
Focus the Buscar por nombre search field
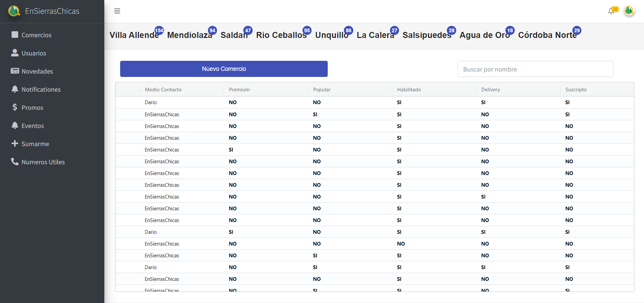coord(535,69)
